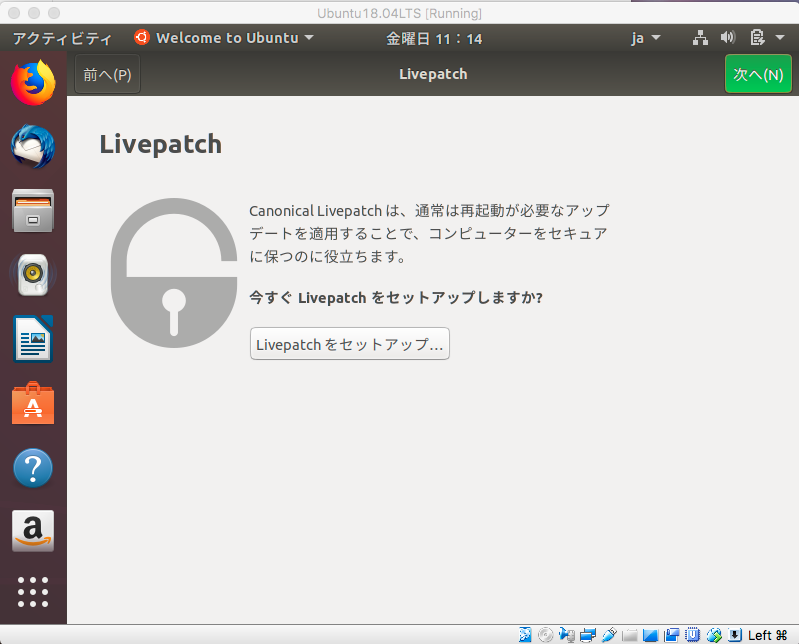Click the Ubuntu logo in the top bar
Viewport: 799px width, 644px height.
[x=142, y=37]
